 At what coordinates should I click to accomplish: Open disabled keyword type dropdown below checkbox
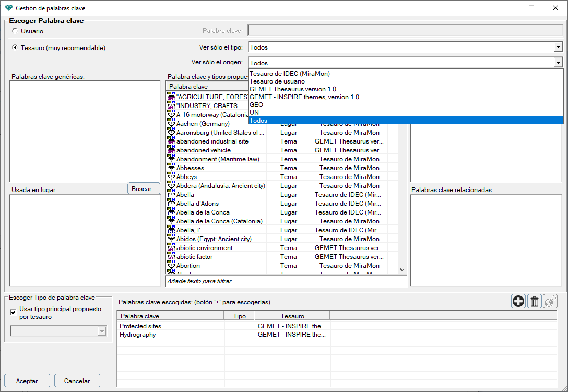(x=101, y=332)
